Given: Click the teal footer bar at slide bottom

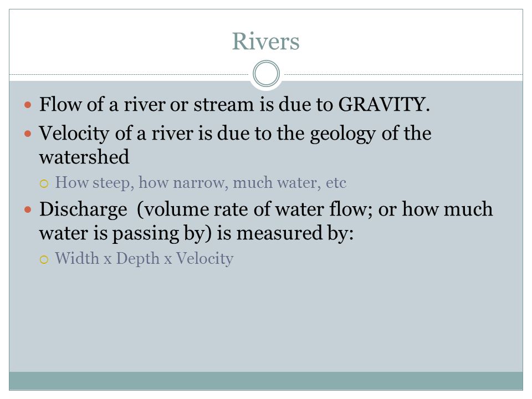Looking at the screenshot, I should [x=266, y=381].
